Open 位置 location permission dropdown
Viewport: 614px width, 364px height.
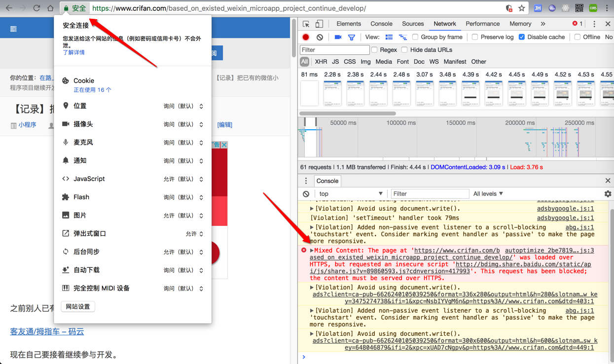click(x=183, y=106)
